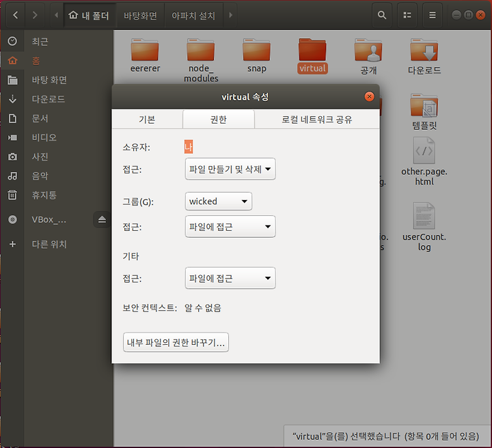The image size is (492, 448).
Task: Click 바탕화면 in the path bar
Action: click(140, 15)
